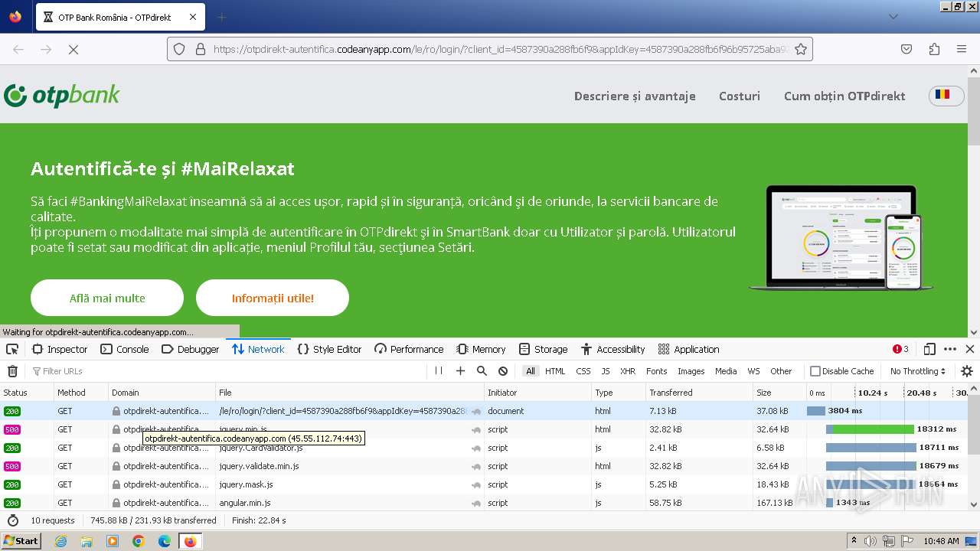Click the Filter URLs input field
The height and width of the screenshot is (551, 980).
point(226,371)
